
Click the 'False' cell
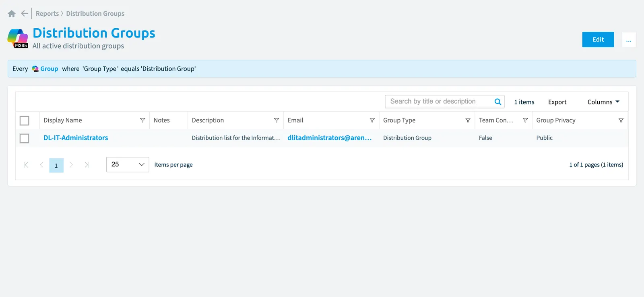[485, 138]
